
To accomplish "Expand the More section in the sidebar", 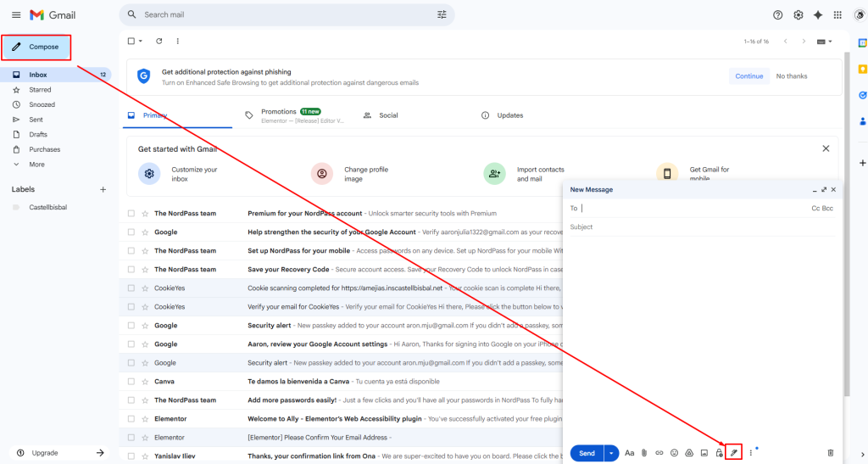I will [x=36, y=165].
